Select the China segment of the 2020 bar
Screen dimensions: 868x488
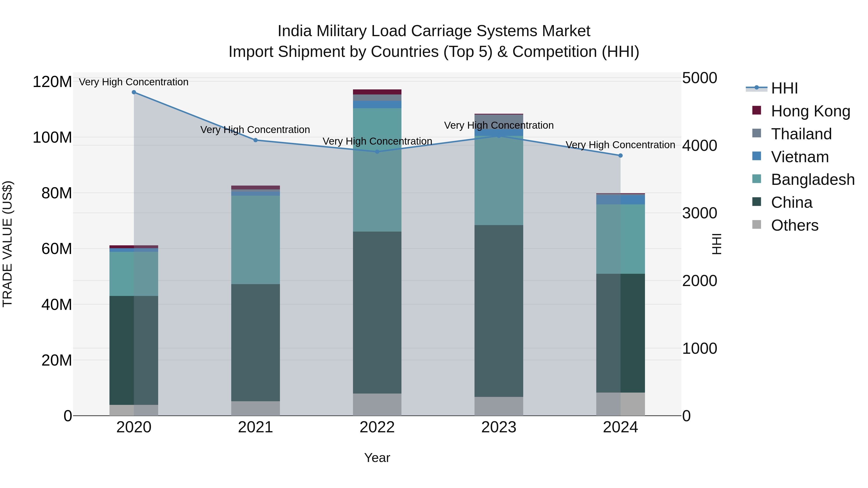[134, 351]
